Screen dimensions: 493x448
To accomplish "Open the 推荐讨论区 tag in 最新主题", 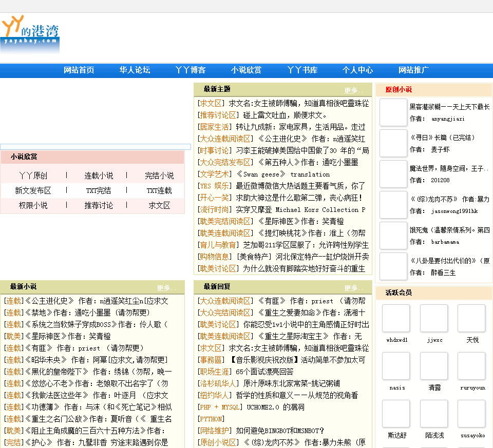I will click(218, 115).
